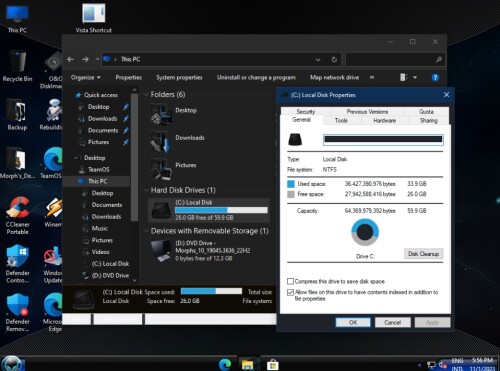Viewport: 500px width, 371px height.
Task: Click System properties in toolbar
Action: point(179,77)
